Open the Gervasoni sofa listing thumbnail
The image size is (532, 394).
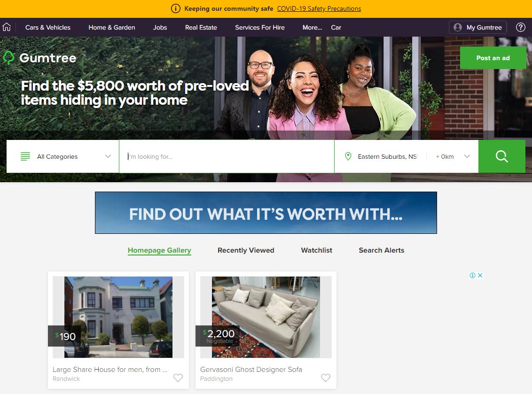pyautogui.click(x=266, y=317)
